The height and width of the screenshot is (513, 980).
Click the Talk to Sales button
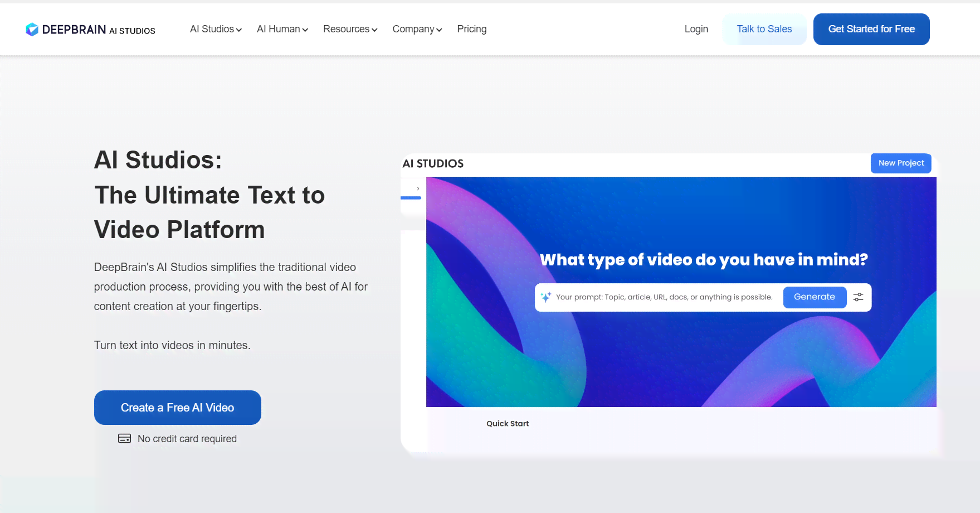764,29
